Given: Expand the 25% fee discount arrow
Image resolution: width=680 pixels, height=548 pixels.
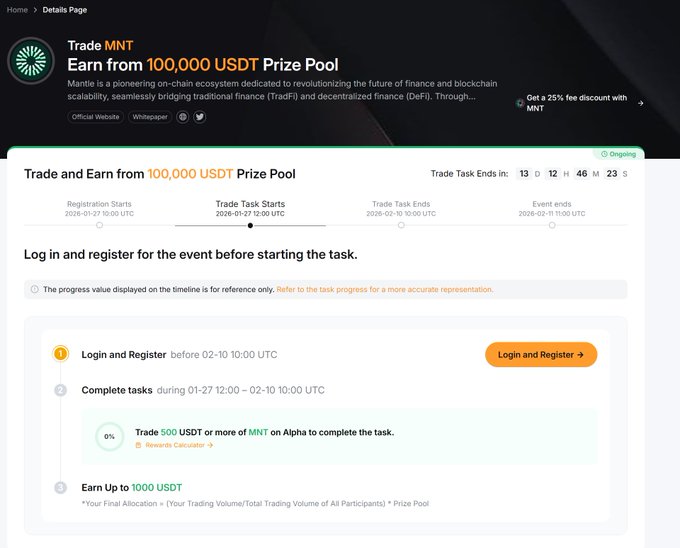Looking at the screenshot, I should 640,103.
